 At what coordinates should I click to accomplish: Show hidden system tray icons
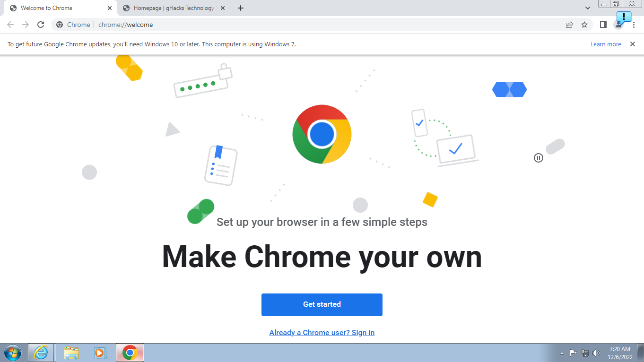pos(562,353)
